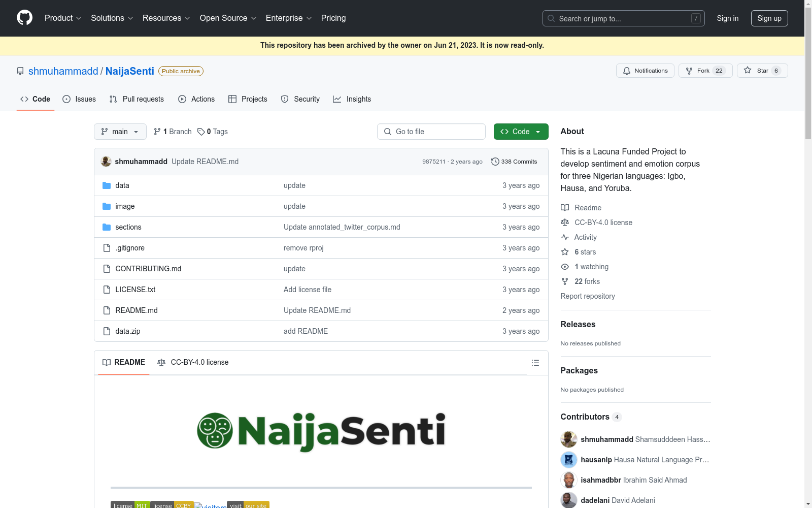The height and width of the screenshot is (508, 812).
Task: Open the Actions tab
Action: click(196, 99)
